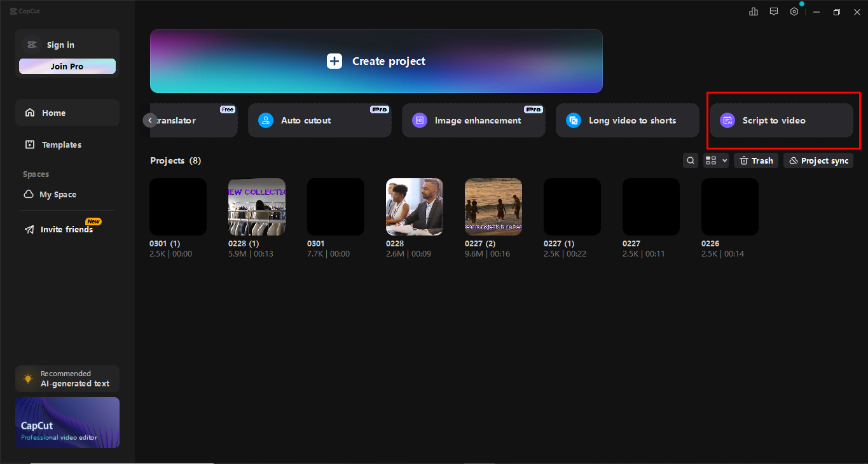Click the usage statistics icon
The height and width of the screenshot is (464, 868).
[x=753, y=11]
